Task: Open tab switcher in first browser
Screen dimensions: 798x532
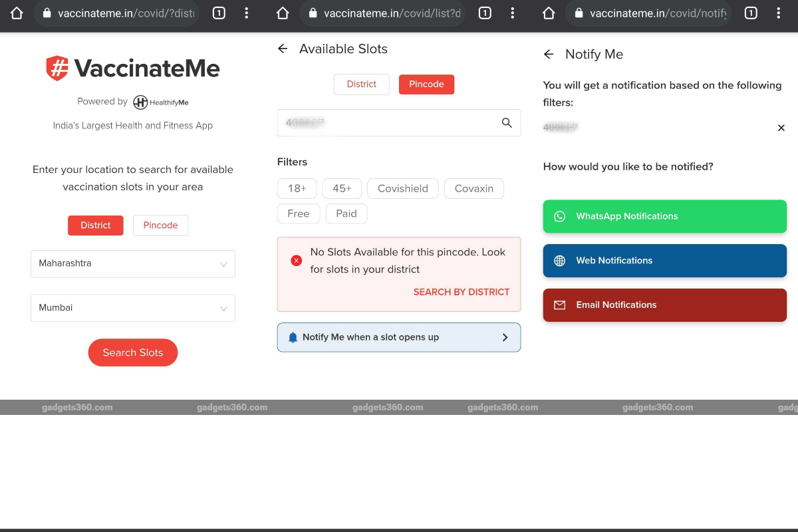Action: point(219,13)
